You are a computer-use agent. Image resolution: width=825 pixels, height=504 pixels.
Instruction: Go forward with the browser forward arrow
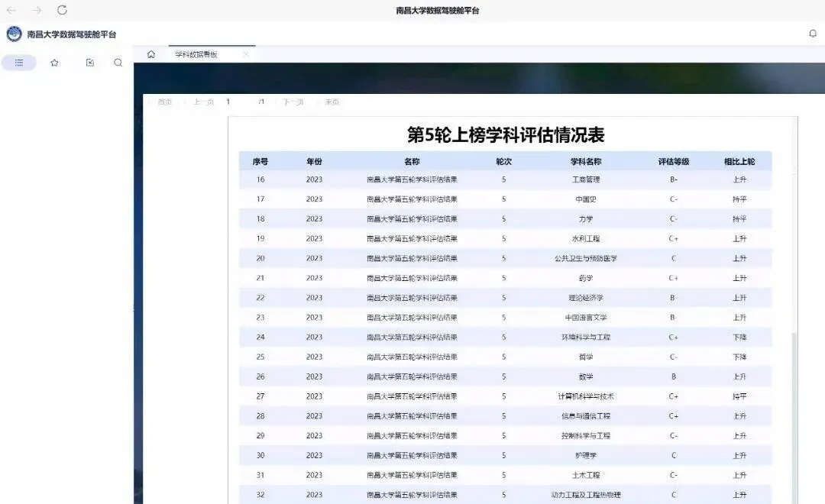pyautogui.click(x=37, y=11)
